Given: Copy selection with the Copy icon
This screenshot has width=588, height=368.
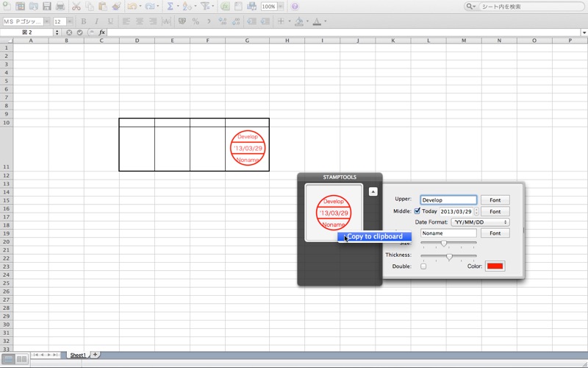Looking at the screenshot, I should 89,6.
